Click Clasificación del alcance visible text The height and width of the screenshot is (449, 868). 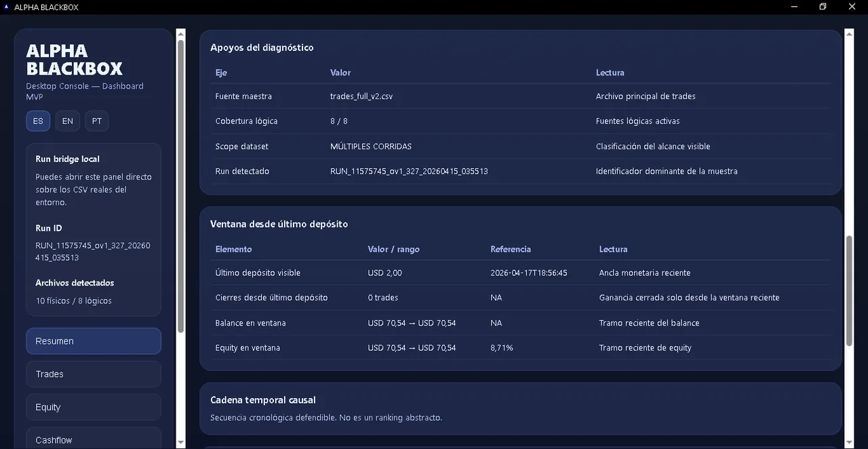pos(653,147)
